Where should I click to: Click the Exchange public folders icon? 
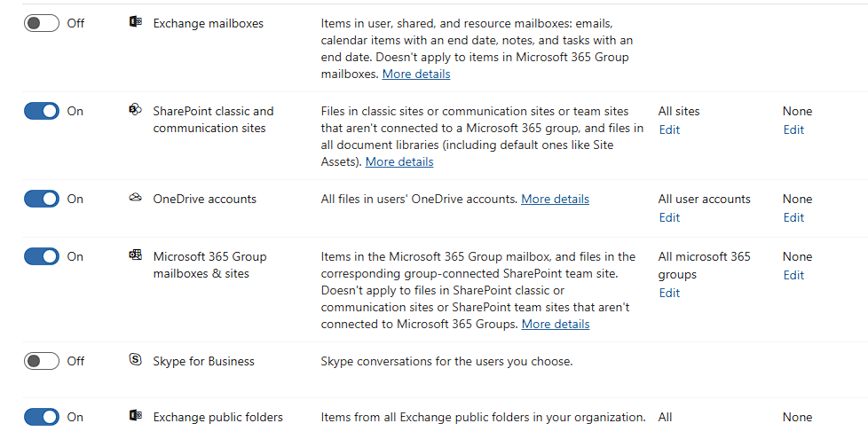click(136, 415)
